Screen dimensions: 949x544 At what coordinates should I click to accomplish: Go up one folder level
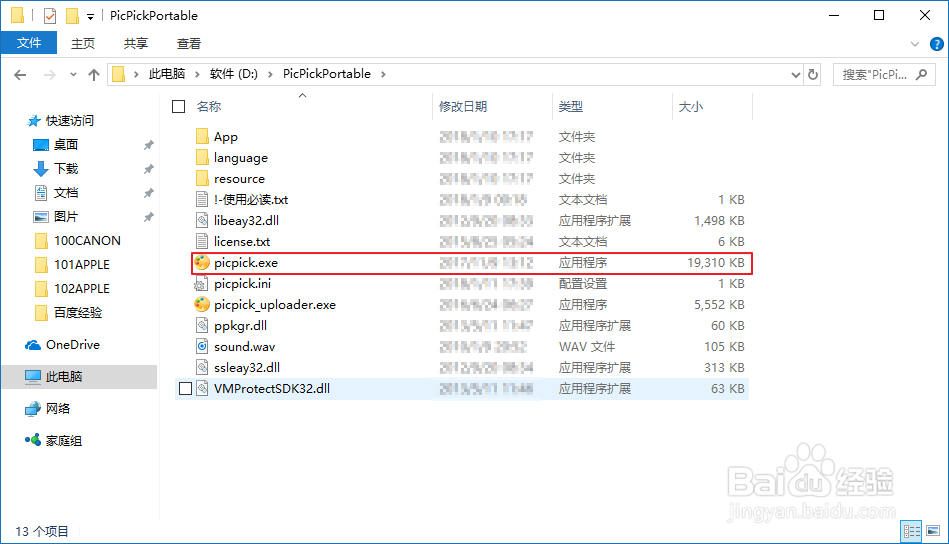(94, 74)
